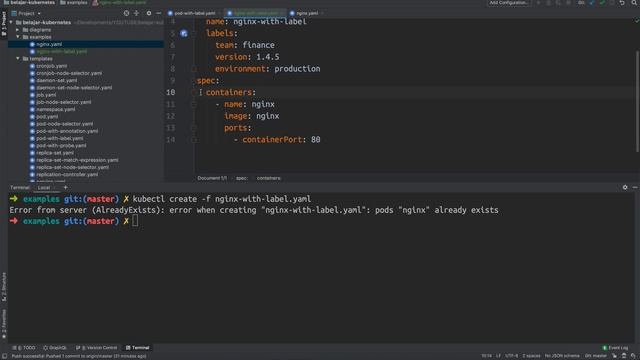Select nginx-with-label.yaml in project tree

click(61, 51)
